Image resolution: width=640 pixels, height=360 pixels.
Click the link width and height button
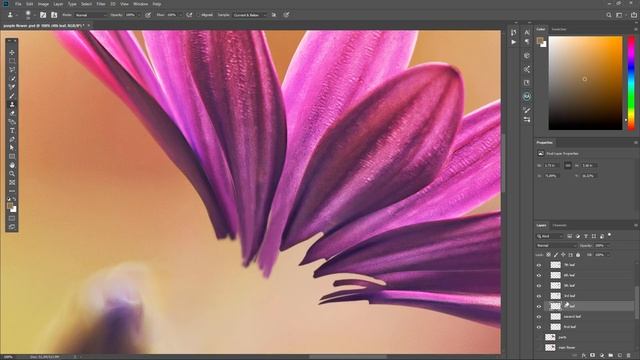click(568, 165)
